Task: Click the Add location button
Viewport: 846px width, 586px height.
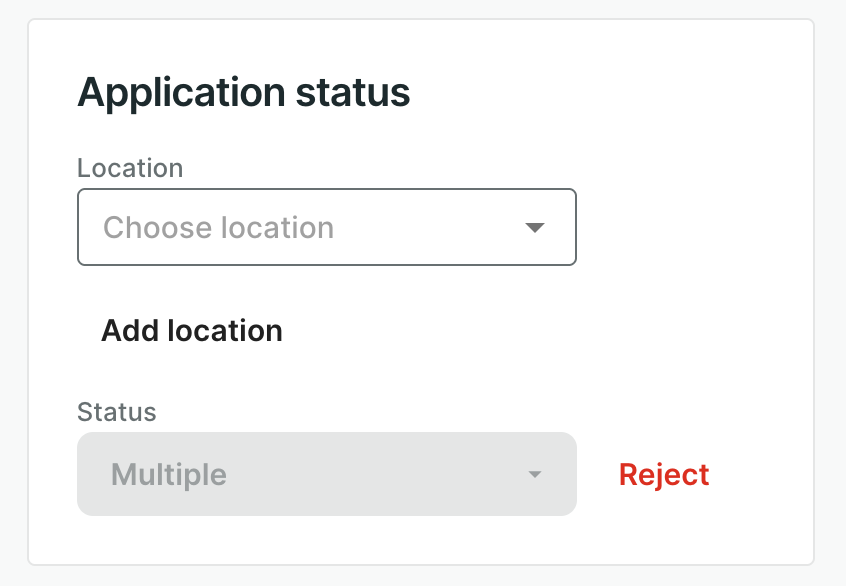Action: tap(192, 331)
